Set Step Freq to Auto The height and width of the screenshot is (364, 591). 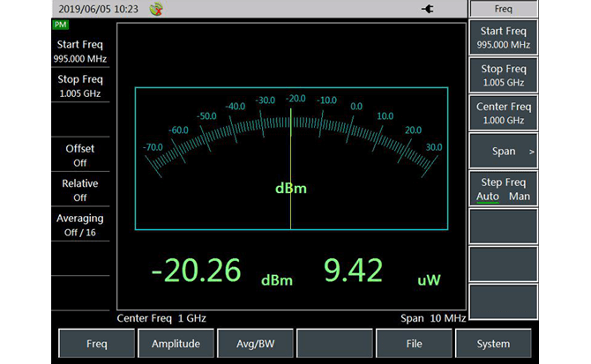[x=488, y=197]
